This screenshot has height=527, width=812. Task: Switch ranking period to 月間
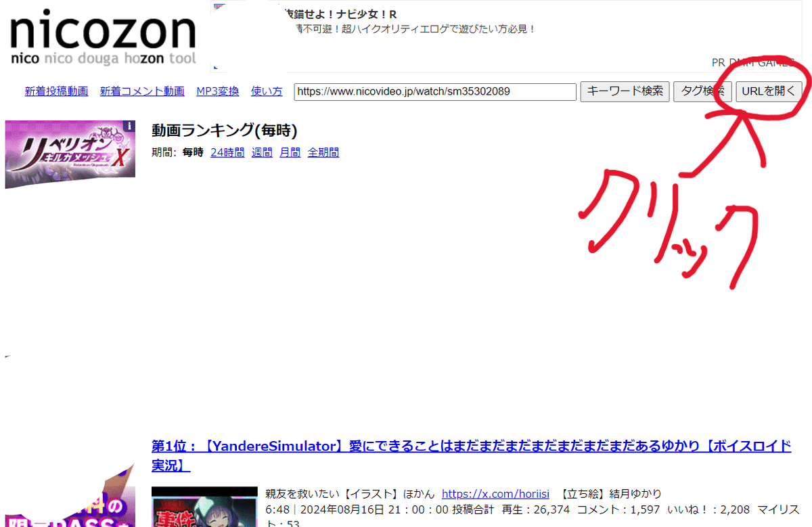pyautogui.click(x=290, y=152)
